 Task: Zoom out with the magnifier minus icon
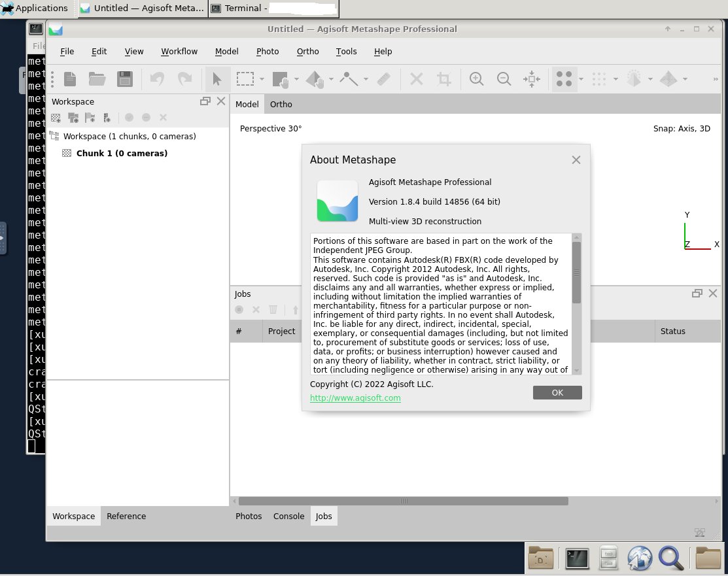[x=504, y=79]
